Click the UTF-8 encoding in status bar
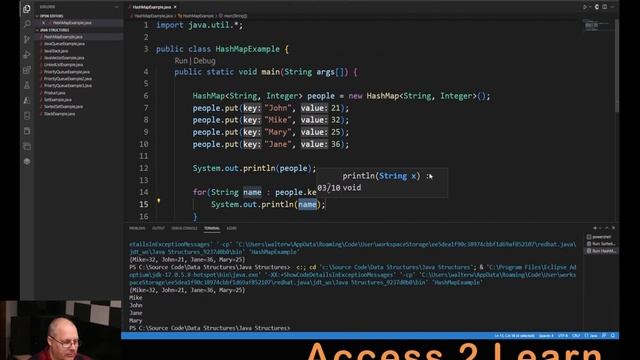The width and height of the screenshot is (640, 360). 563,336
